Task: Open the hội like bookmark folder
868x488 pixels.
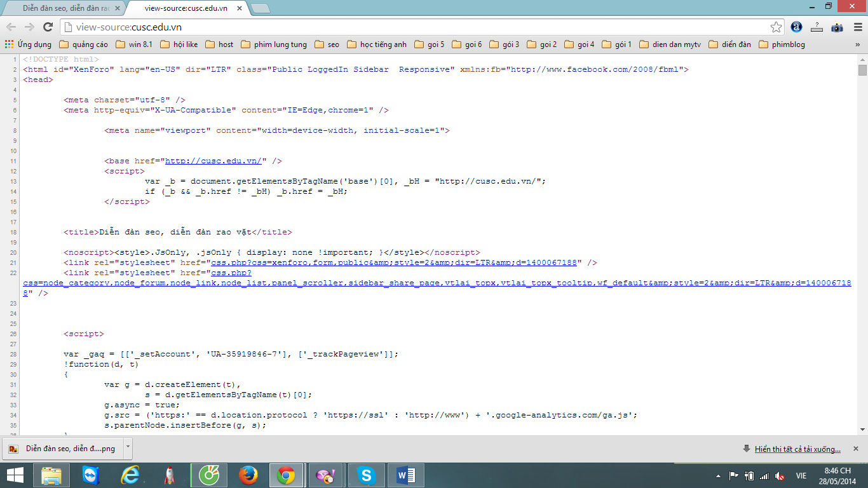Action: click(x=179, y=44)
